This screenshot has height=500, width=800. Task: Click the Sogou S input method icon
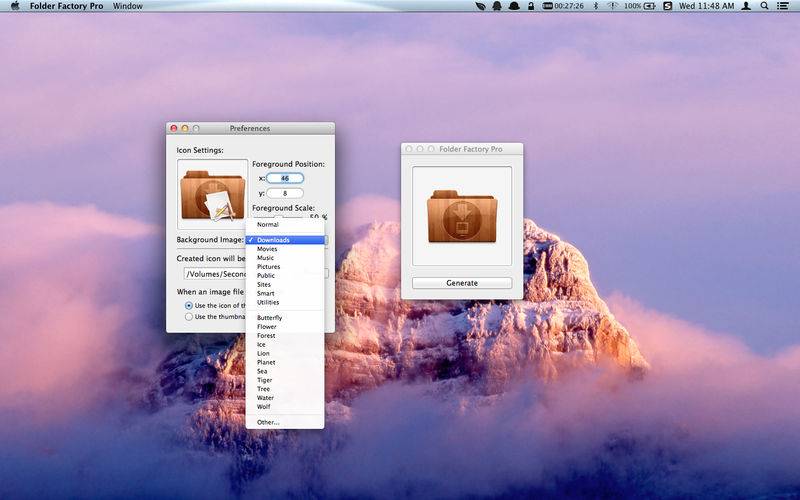click(x=667, y=6)
